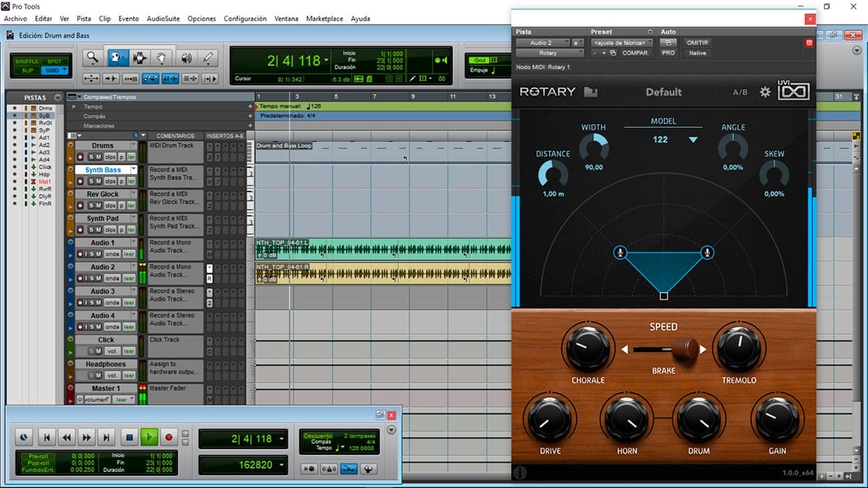Click the OMITIR bypass button
Viewport: 868px width, 488px height.
pos(697,43)
